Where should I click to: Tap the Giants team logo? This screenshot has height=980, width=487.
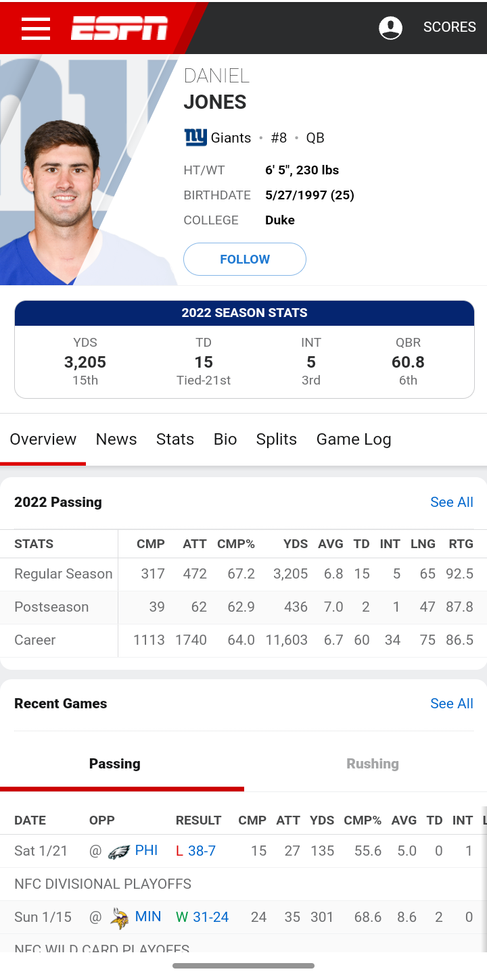195,138
